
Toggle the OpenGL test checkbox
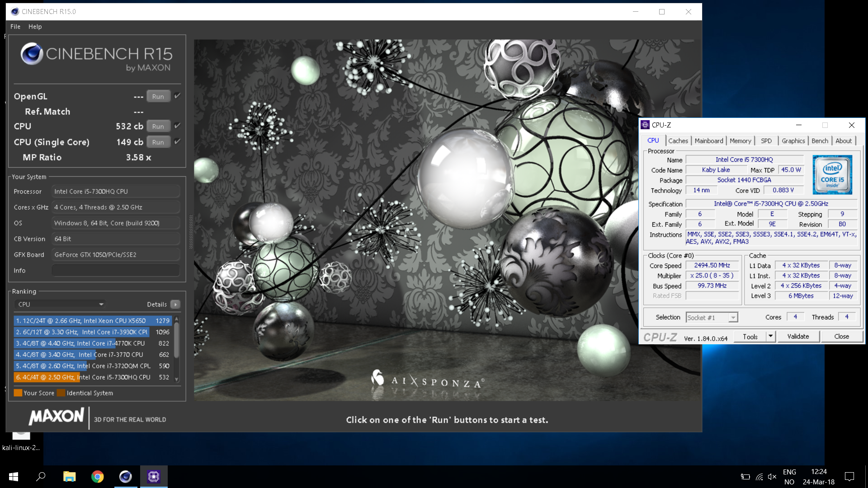(x=177, y=96)
